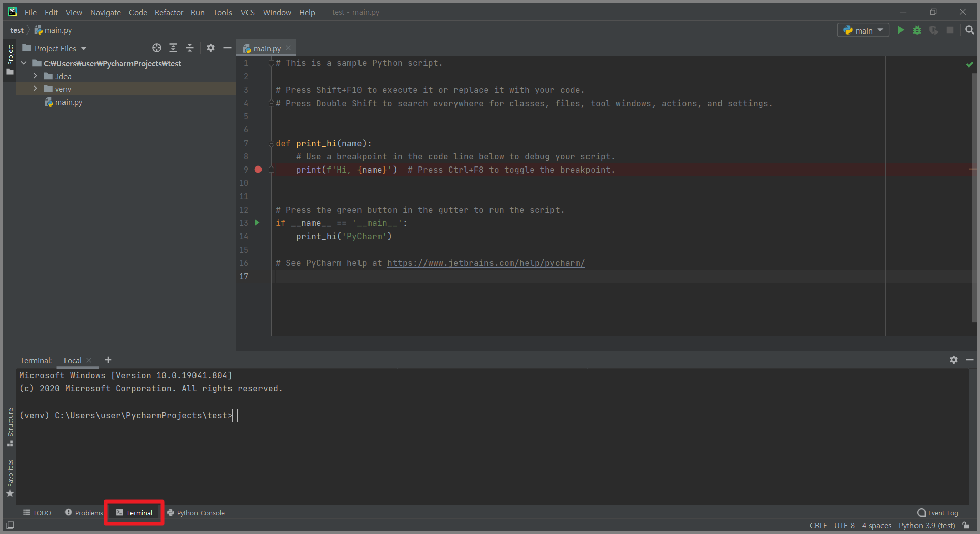The height and width of the screenshot is (534, 980).
Task: Open Terminal panel settings gear
Action: pyautogui.click(x=954, y=360)
